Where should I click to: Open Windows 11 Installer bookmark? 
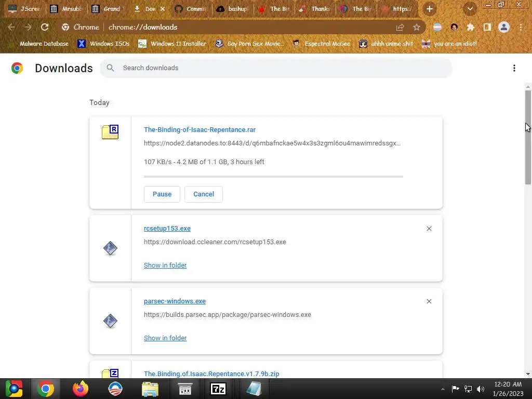(x=172, y=44)
